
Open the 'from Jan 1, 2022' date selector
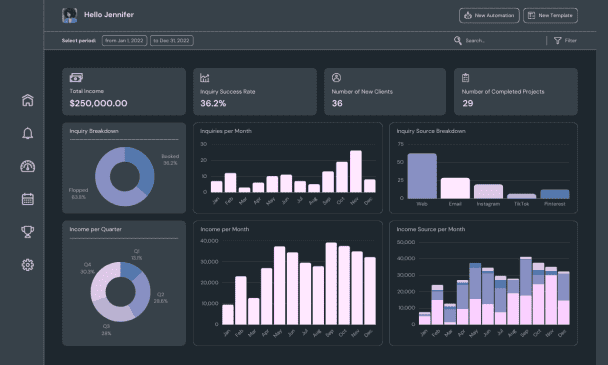(124, 40)
